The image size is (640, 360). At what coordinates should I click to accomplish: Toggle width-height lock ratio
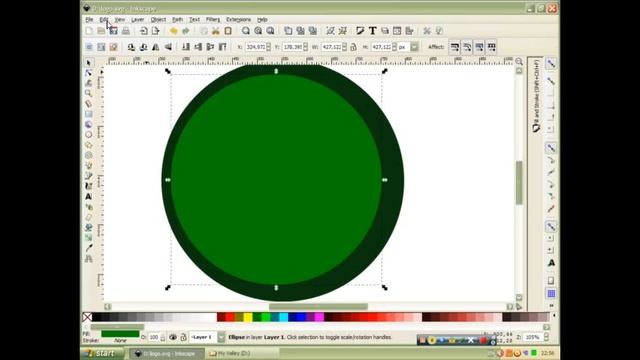click(353, 47)
